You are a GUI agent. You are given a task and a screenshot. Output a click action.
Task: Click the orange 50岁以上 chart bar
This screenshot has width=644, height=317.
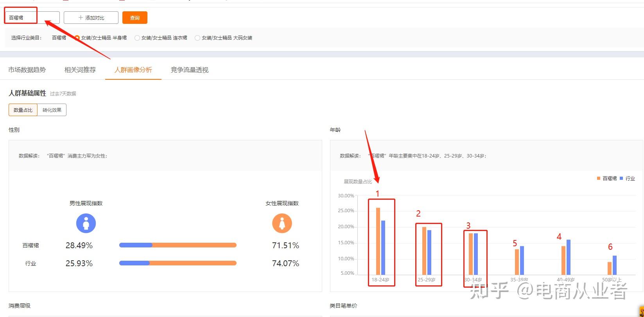coord(610,268)
